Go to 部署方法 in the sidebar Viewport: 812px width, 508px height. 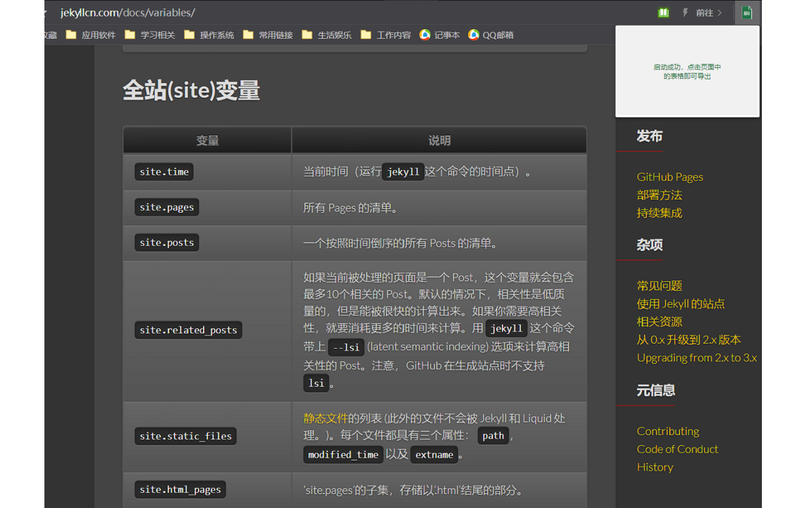coord(659,195)
